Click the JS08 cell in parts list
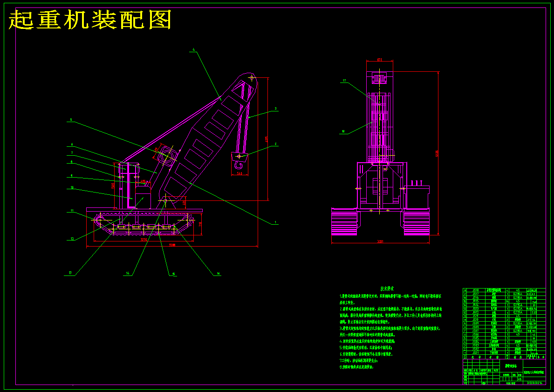This screenshot has width=554, height=392. [x=476, y=327]
